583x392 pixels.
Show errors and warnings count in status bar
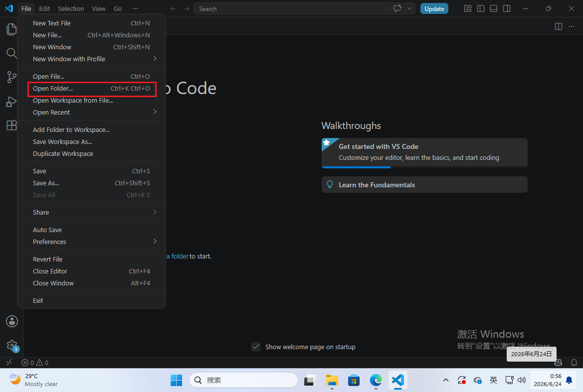(x=35, y=363)
